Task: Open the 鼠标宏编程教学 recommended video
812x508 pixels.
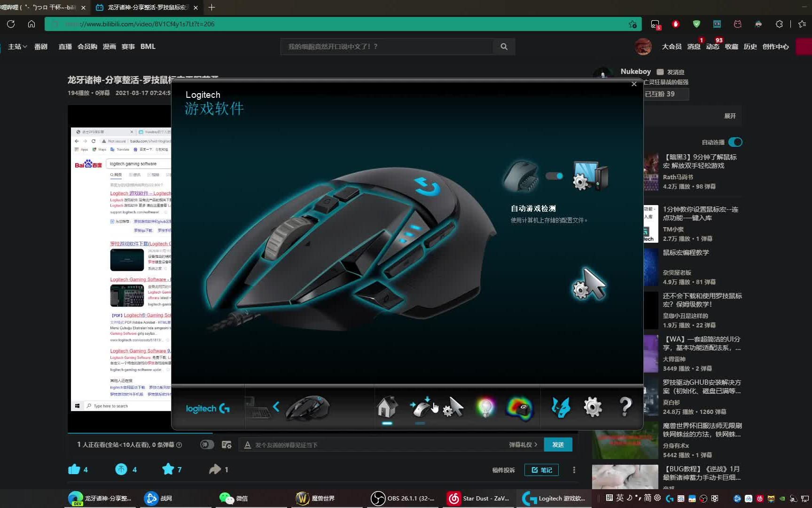Action: coord(686,253)
